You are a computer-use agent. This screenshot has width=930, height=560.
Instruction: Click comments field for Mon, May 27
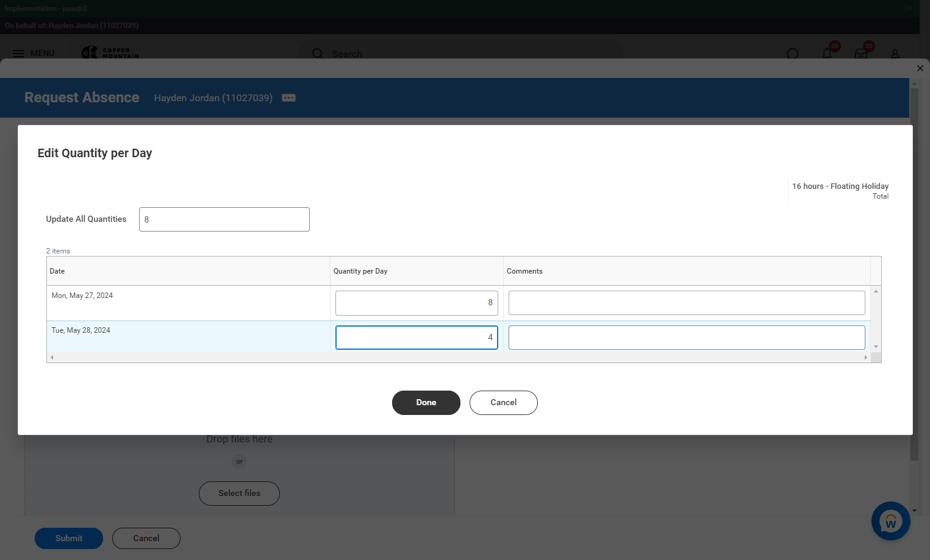[x=687, y=303]
